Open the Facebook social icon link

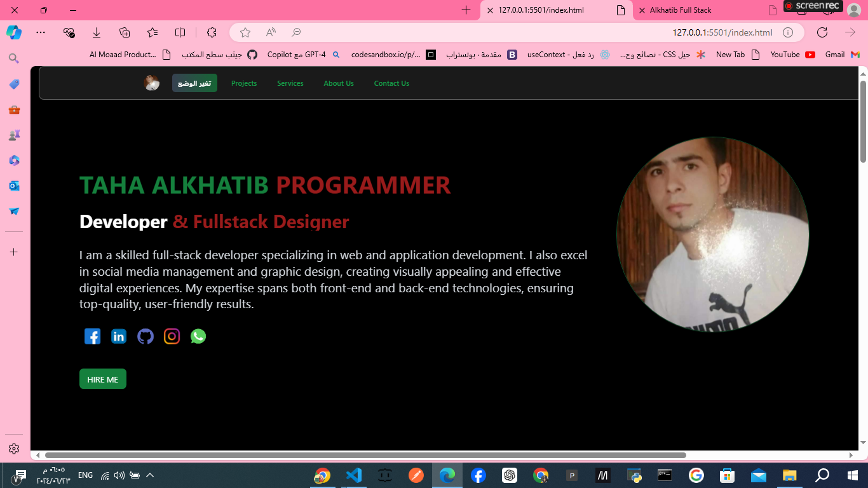(x=93, y=337)
